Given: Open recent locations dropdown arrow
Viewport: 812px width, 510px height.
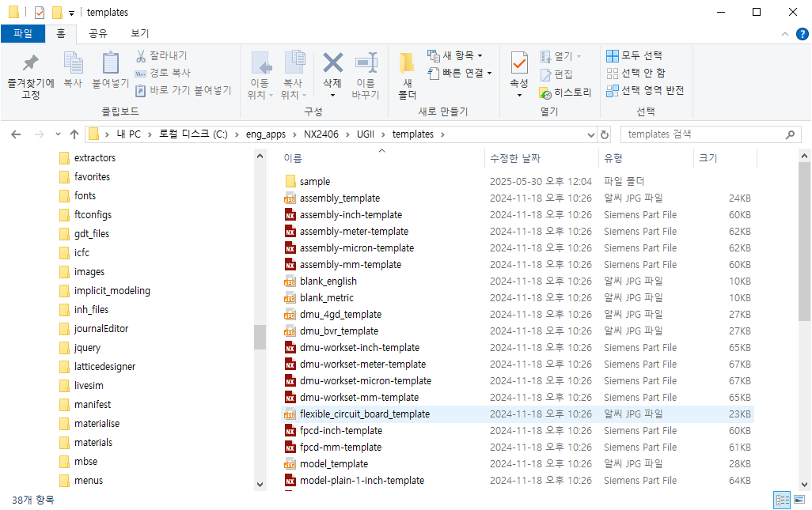Looking at the screenshot, I should (x=58, y=134).
